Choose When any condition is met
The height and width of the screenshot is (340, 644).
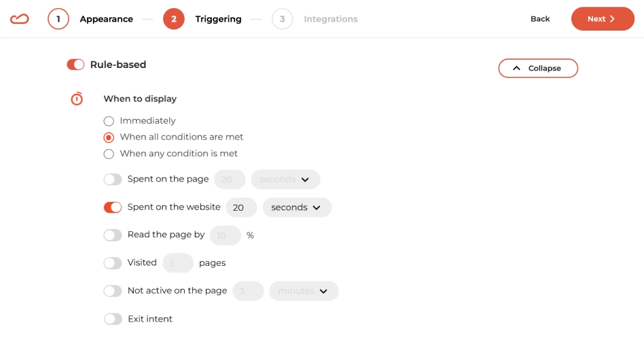[109, 154]
